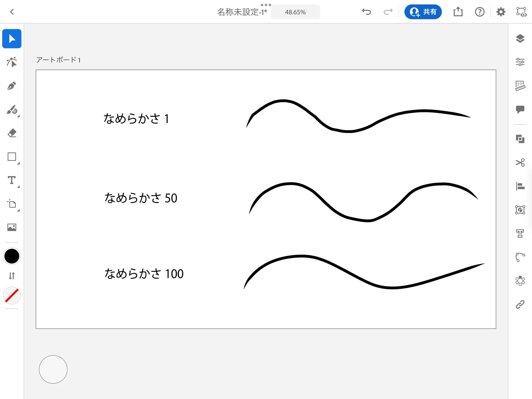Open the Comments panel
The height and width of the screenshot is (399, 532).
coord(520,109)
